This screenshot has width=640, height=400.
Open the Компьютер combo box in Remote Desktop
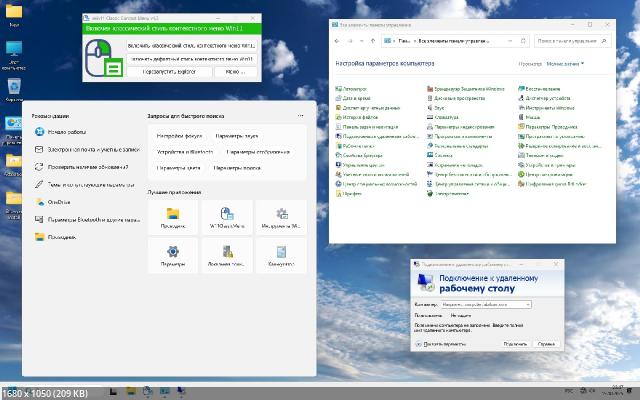point(485,303)
